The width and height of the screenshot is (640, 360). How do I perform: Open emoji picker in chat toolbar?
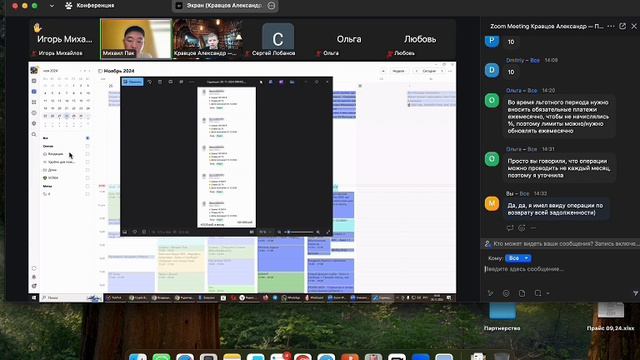coord(506,293)
